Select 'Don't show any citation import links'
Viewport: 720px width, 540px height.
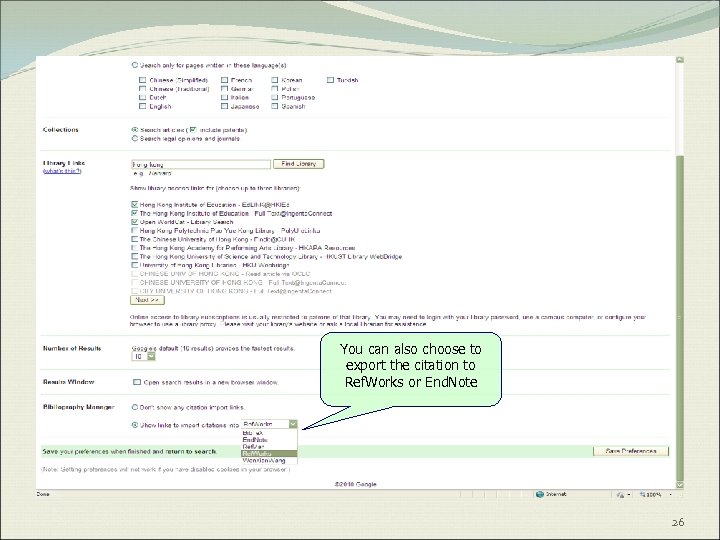135,407
